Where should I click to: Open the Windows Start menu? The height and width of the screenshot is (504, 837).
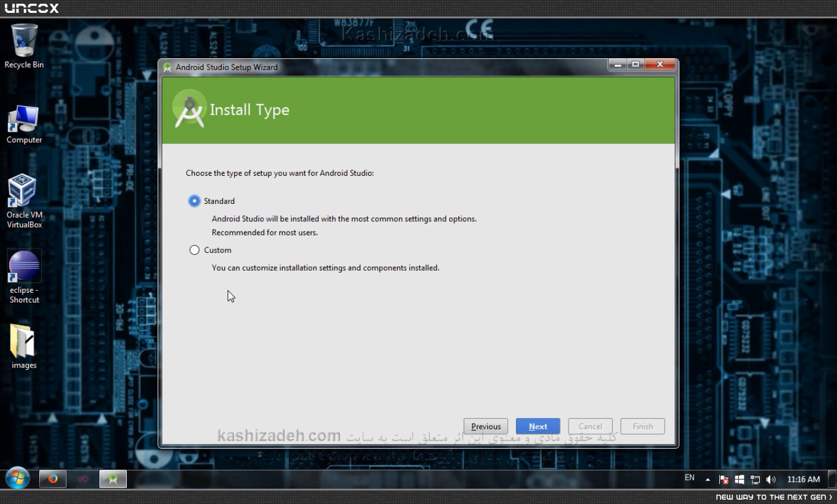(18, 479)
